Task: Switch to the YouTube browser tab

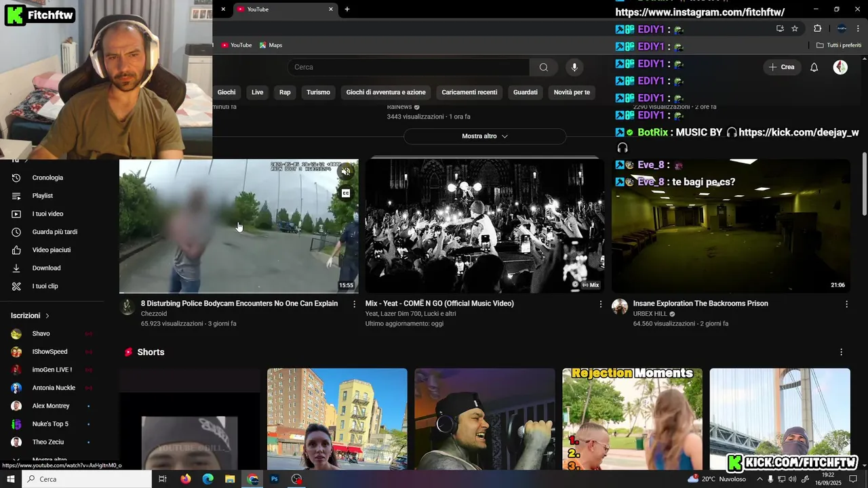Action: click(285, 9)
